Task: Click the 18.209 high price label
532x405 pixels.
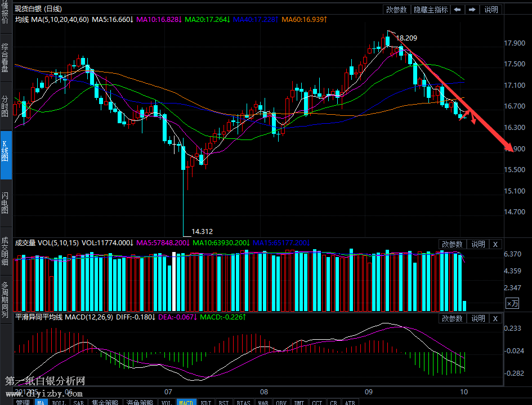Action: (x=406, y=38)
